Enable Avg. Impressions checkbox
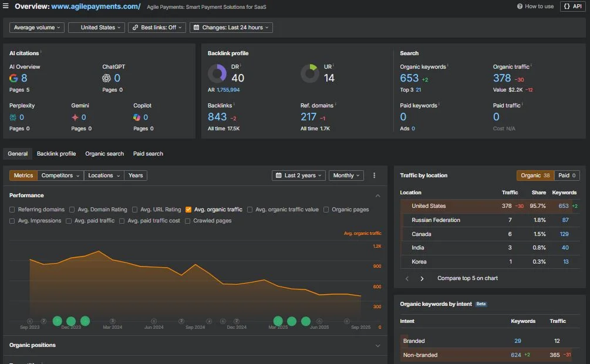Viewport: 590px width, 364px height. (x=12, y=221)
